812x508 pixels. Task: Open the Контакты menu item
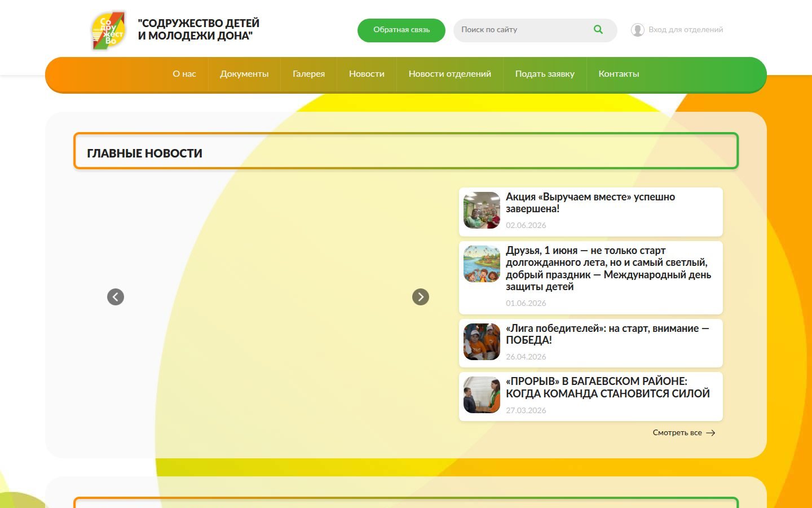point(619,74)
